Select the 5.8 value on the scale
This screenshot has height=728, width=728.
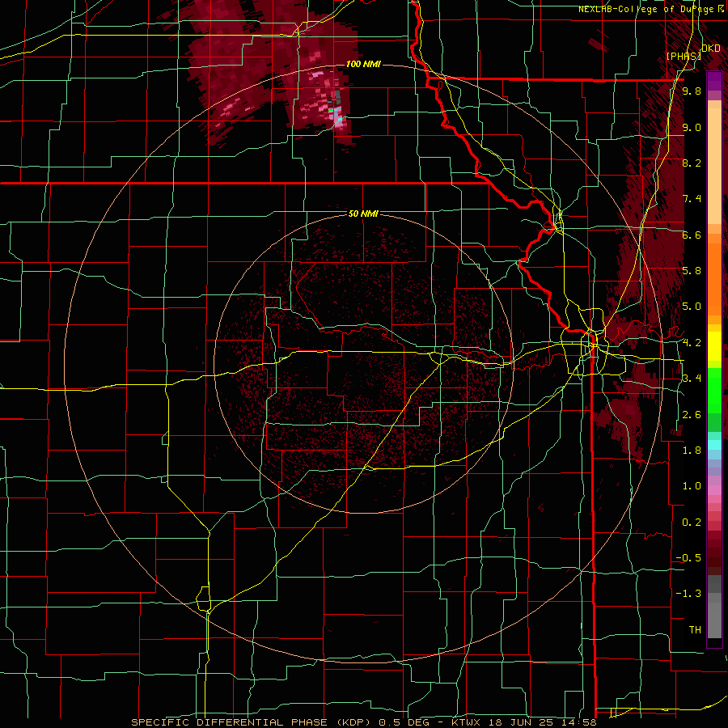[x=692, y=271]
